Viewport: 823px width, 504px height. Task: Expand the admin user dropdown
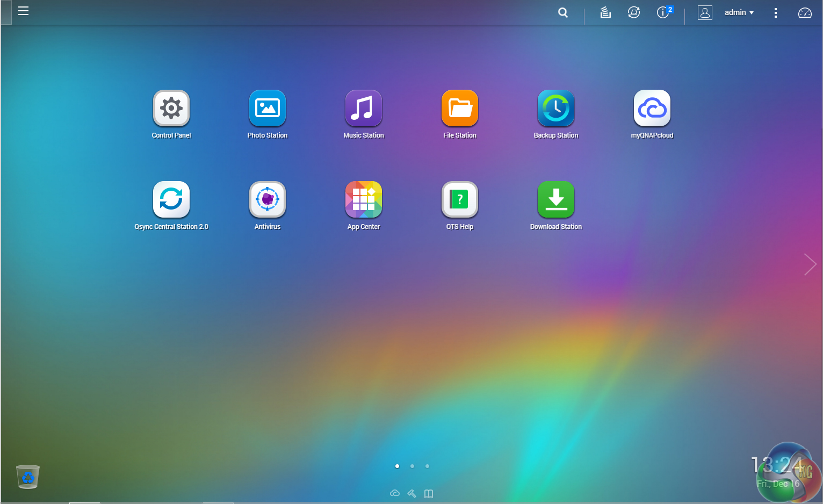(739, 12)
